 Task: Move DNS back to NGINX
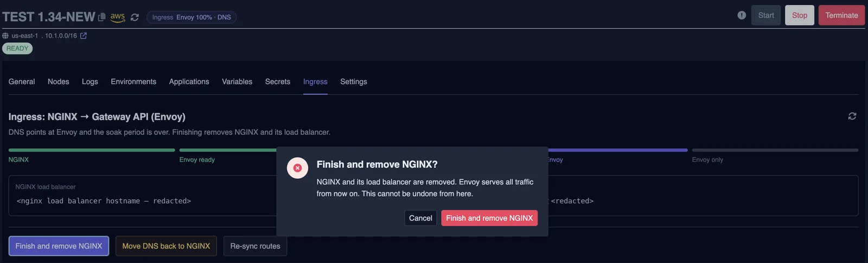click(166, 246)
